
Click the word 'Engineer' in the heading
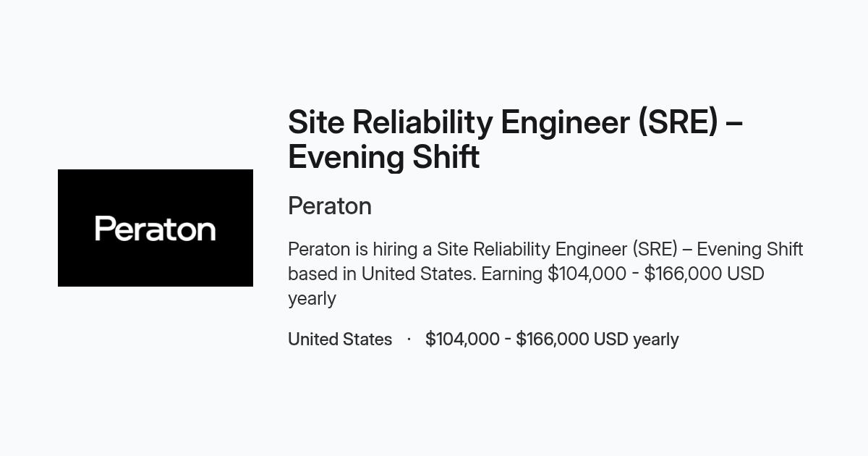(x=564, y=122)
